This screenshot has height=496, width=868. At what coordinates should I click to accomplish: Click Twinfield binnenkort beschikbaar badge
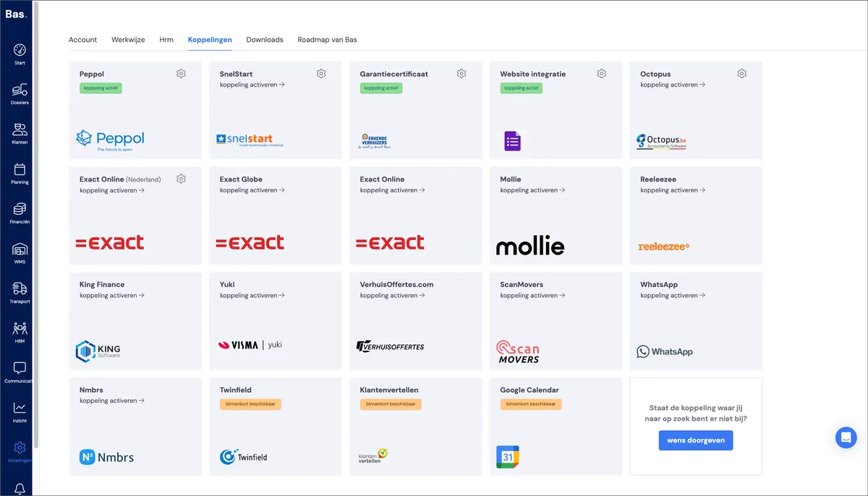tap(250, 404)
